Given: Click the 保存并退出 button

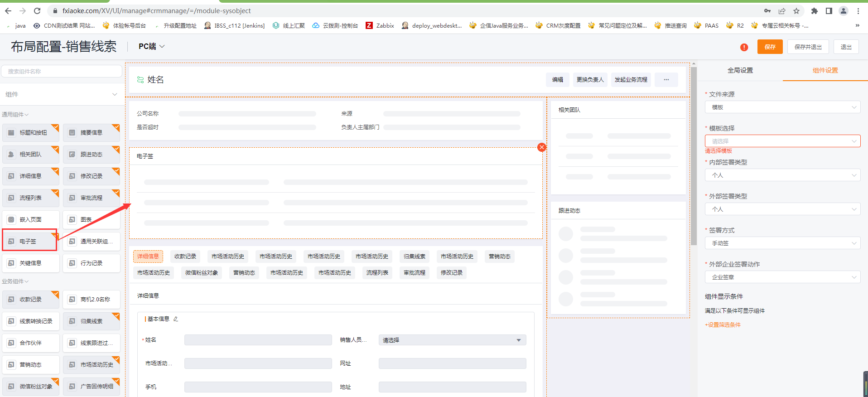Looking at the screenshot, I should pyautogui.click(x=808, y=47).
